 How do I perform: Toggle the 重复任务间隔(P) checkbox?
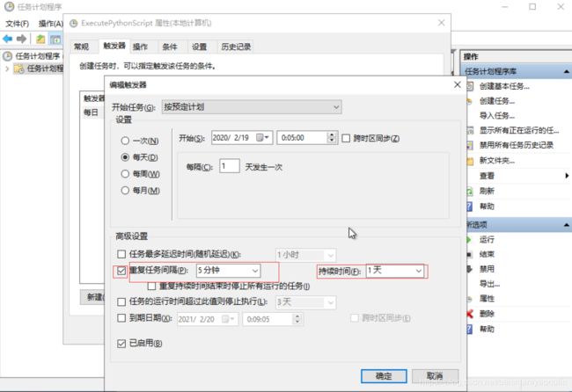coord(121,271)
